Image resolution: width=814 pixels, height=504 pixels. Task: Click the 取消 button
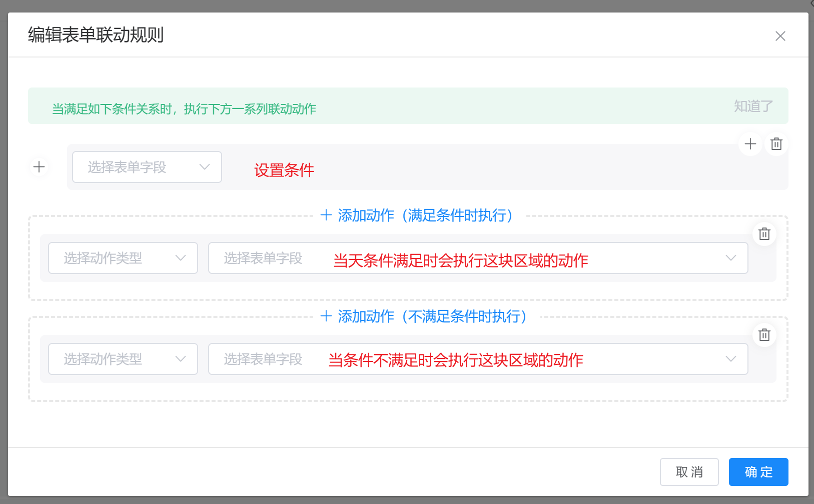(689, 472)
